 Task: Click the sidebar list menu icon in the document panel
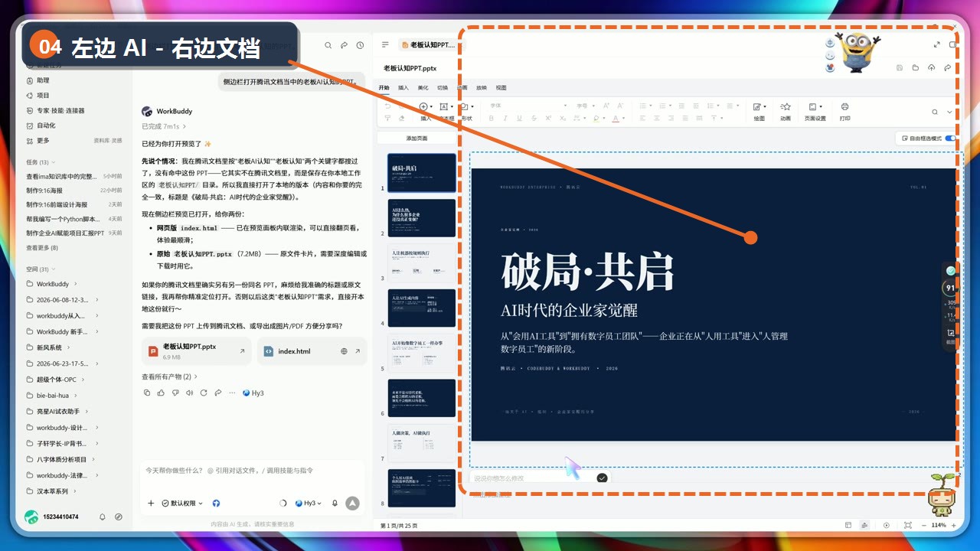(x=385, y=45)
